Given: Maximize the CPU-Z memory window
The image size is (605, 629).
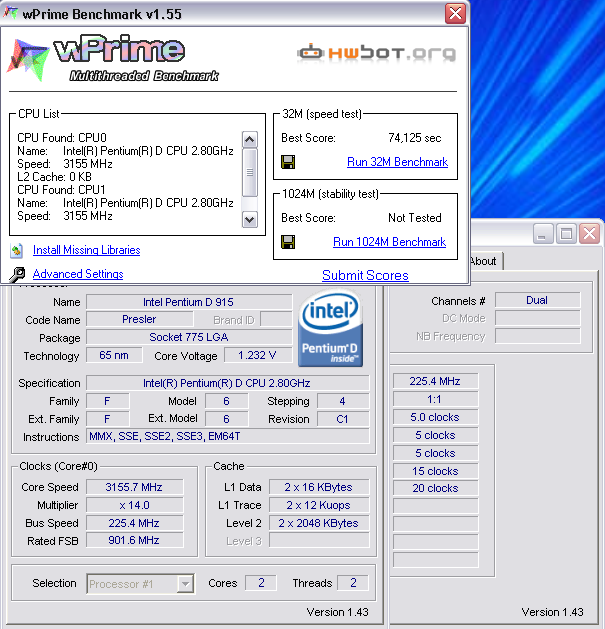Looking at the screenshot, I should pyautogui.click(x=566, y=233).
